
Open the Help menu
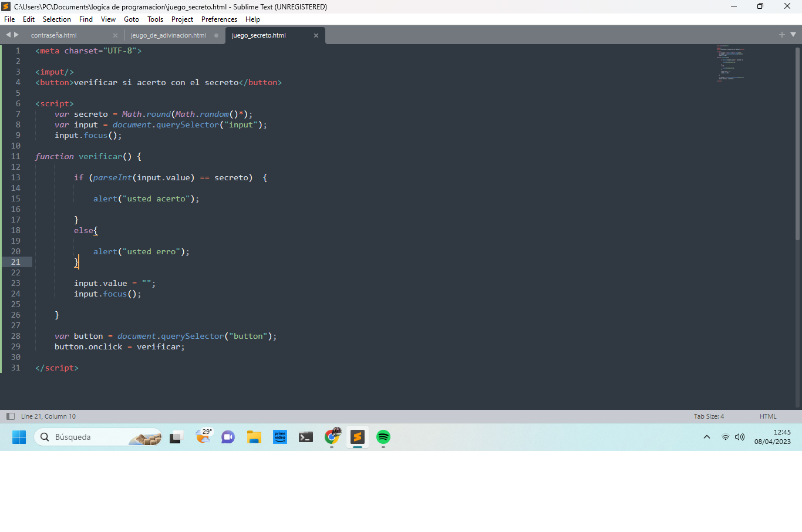click(x=253, y=19)
